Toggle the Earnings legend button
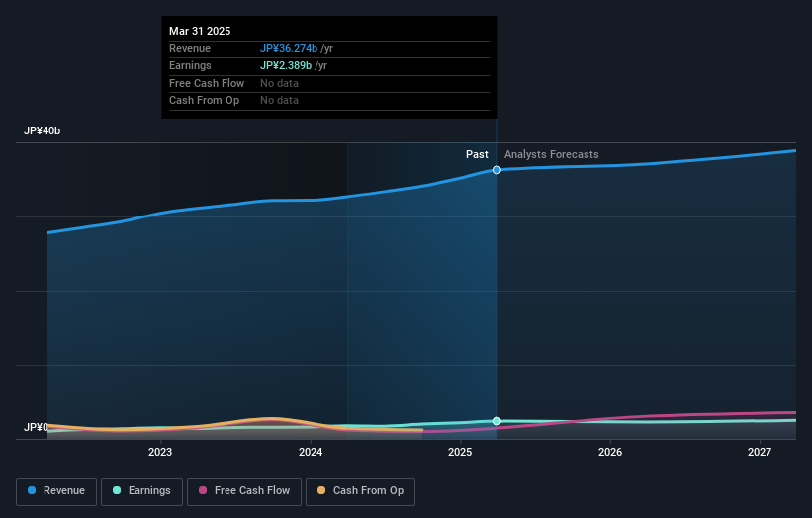The width and height of the screenshot is (812, 518). point(141,491)
